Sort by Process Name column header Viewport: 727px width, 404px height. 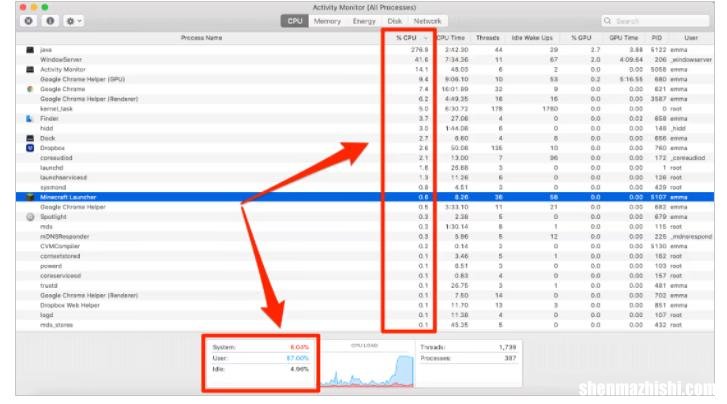pos(201,38)
